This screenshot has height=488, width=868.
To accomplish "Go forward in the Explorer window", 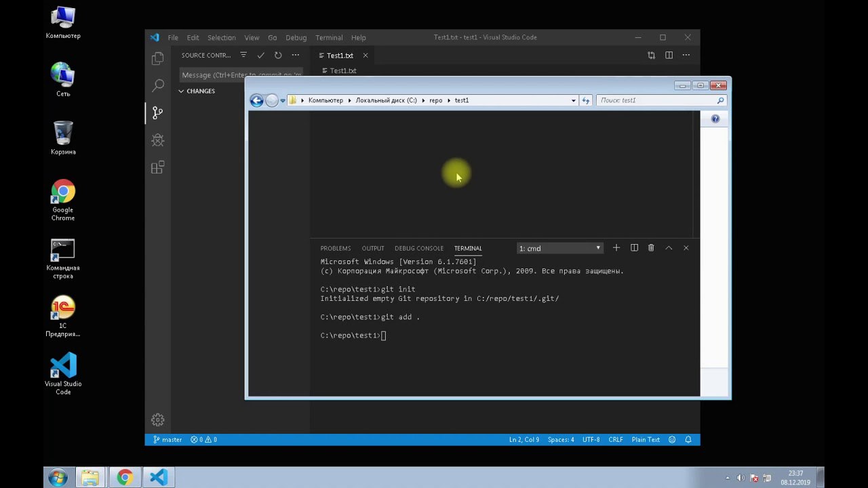I will 272,100.
